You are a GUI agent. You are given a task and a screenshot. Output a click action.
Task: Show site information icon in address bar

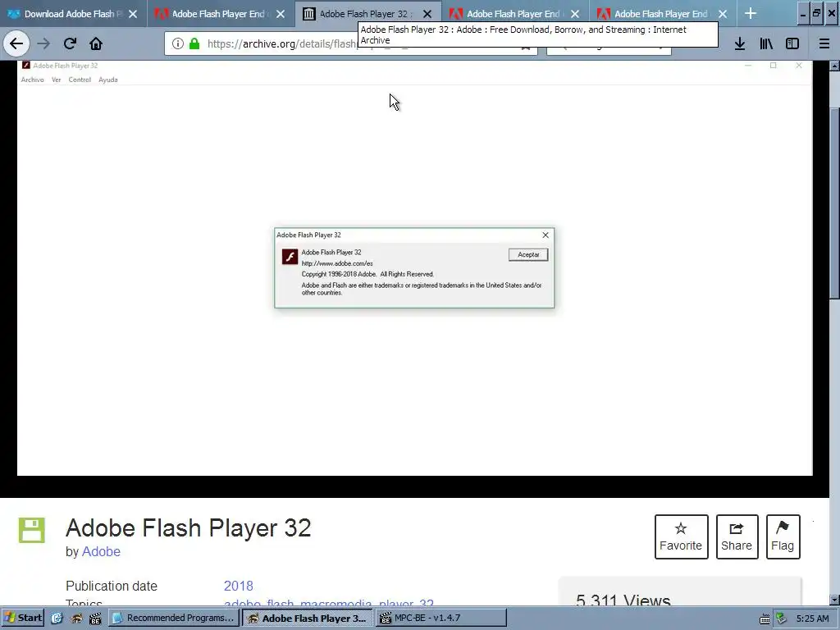178,43
